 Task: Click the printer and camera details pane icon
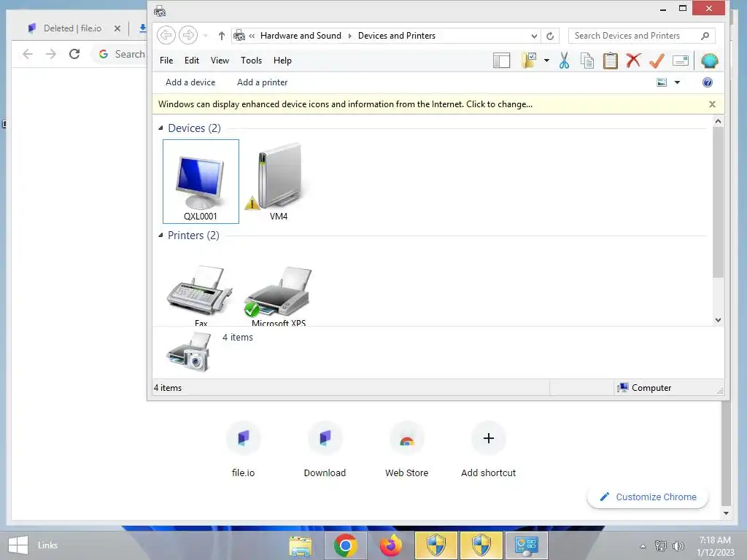189,352
